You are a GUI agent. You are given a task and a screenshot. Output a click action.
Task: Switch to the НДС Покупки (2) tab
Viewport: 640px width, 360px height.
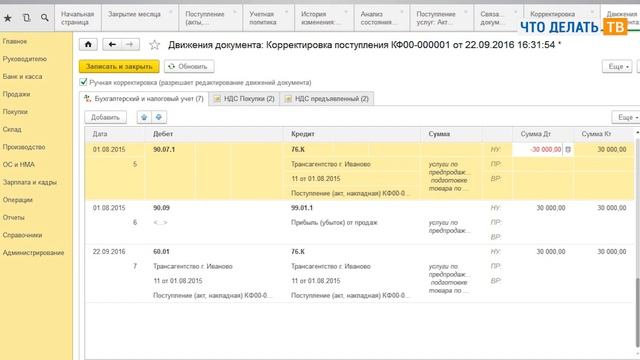[244, 99]
